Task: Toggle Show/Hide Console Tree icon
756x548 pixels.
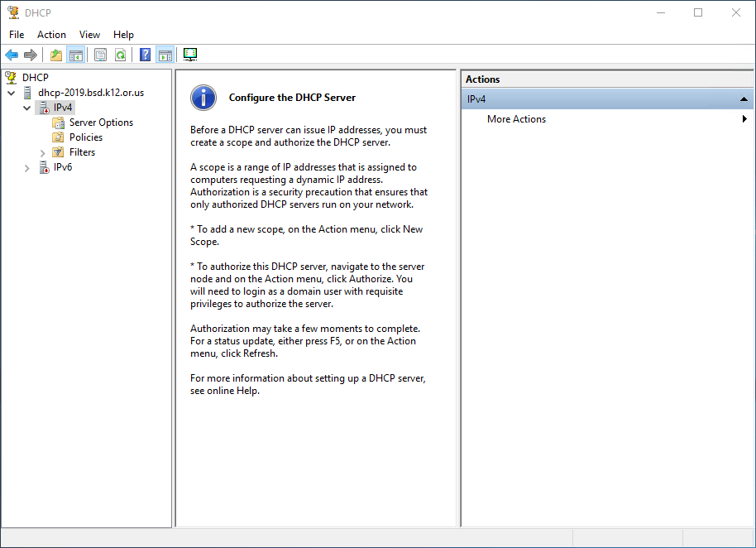Action: point(76,55)
